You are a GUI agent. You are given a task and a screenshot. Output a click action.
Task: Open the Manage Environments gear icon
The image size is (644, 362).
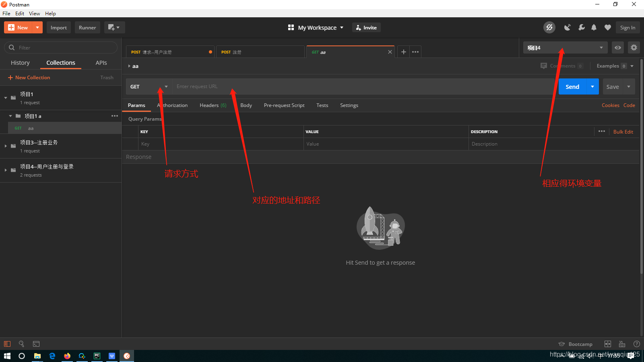click(634, 47)
